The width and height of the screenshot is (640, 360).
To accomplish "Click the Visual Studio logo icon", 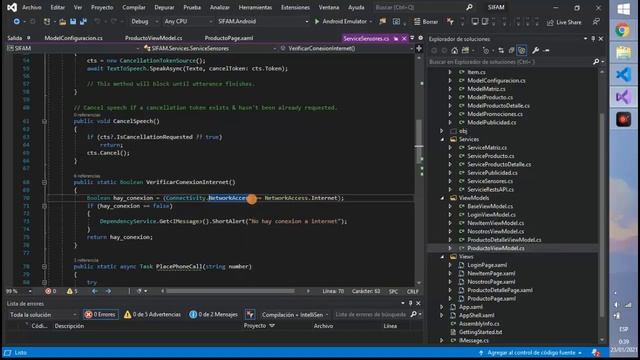I will pyautogui.click(x=12, y=7).
